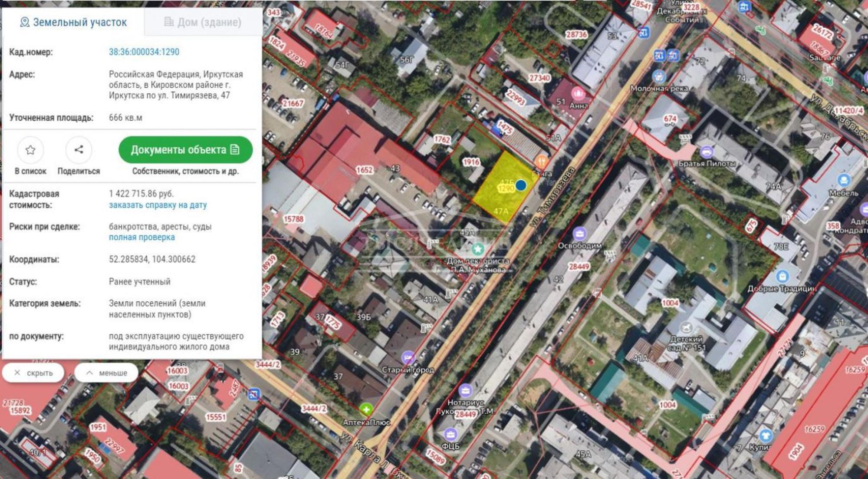This screenshot has height=479, width=868.
Task: Hide the panel using 'скрыть'
Action: point(33,373)
